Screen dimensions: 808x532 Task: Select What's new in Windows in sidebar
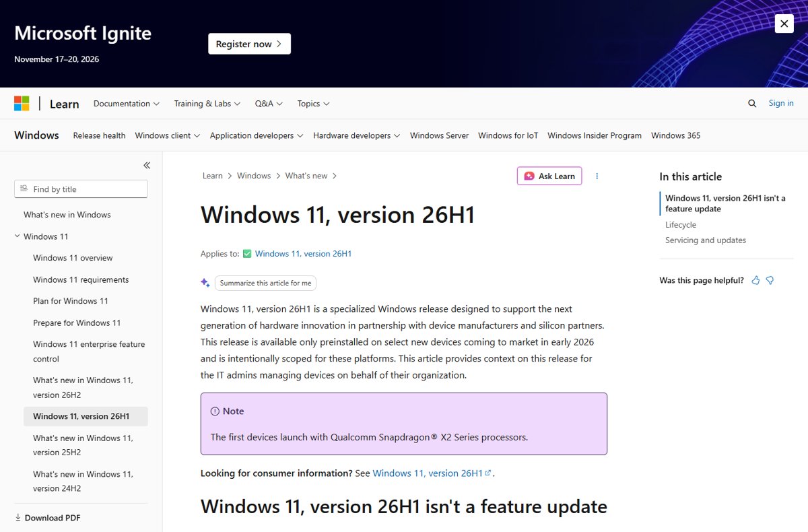pos(67,215)
